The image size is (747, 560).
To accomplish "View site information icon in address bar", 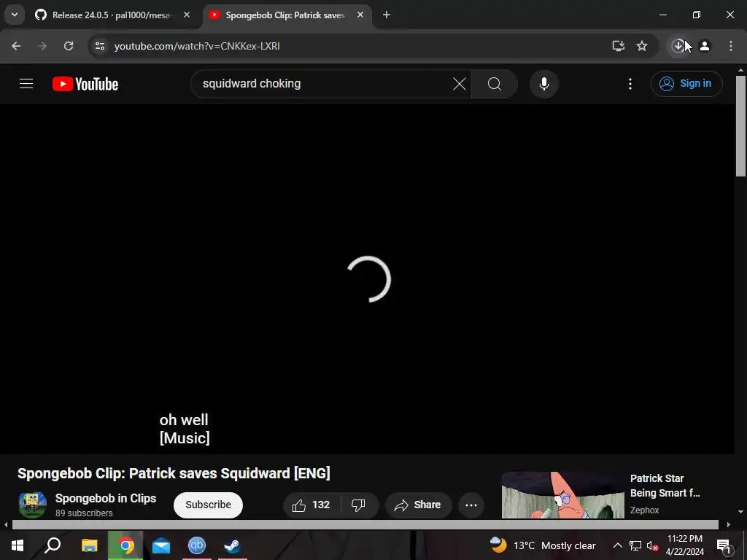I will pyautogui.click(x=100, y=46).
